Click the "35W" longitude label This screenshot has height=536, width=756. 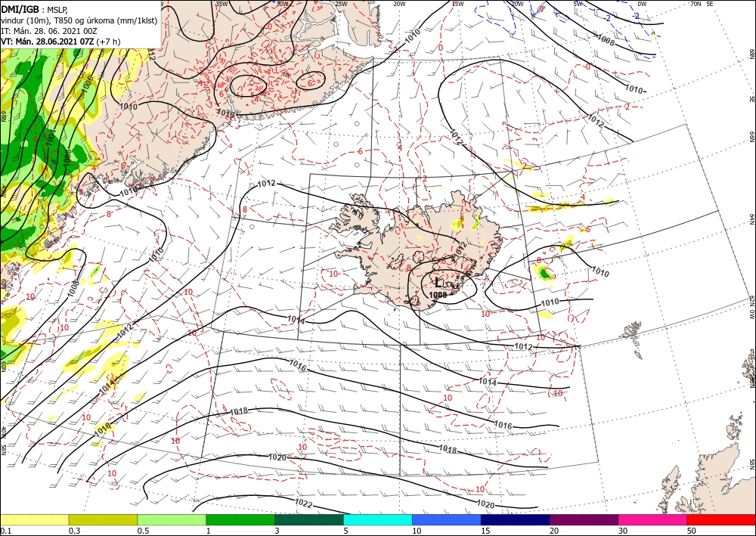[222, 3]
